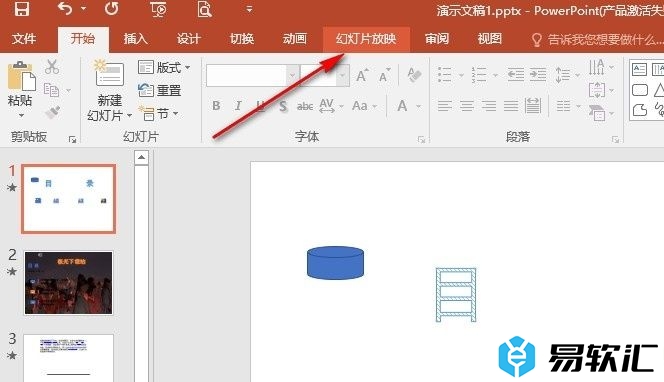Toggle Bold formatting
The height and width of the screenshot is (382, 664).
[216, 105]
